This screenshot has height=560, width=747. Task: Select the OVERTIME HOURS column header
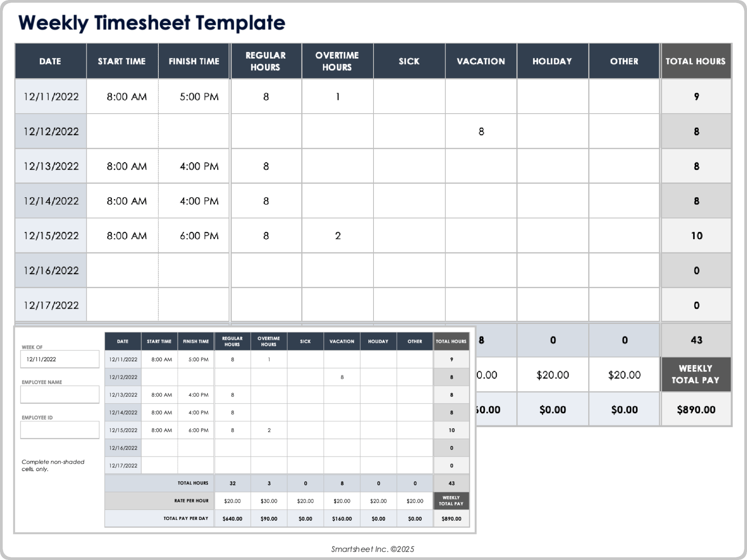point(337,61)
